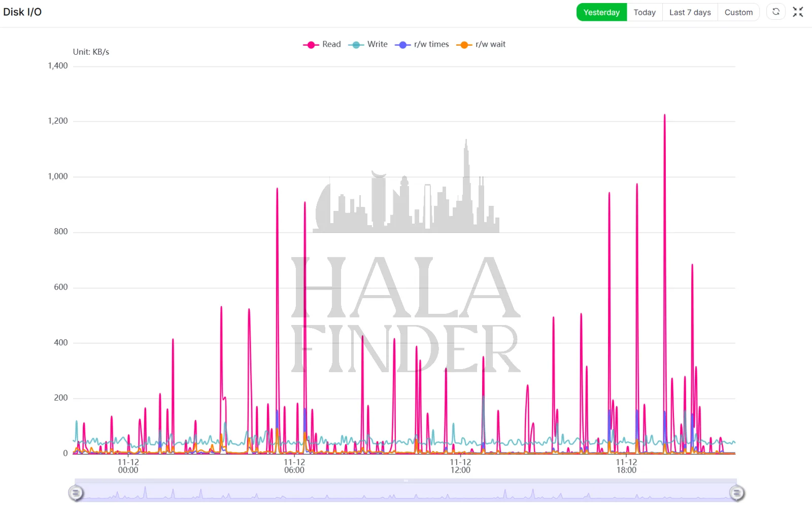812x506 pixels.
Task: Click the 400 y-axis value
Action: tap(61, 343)
